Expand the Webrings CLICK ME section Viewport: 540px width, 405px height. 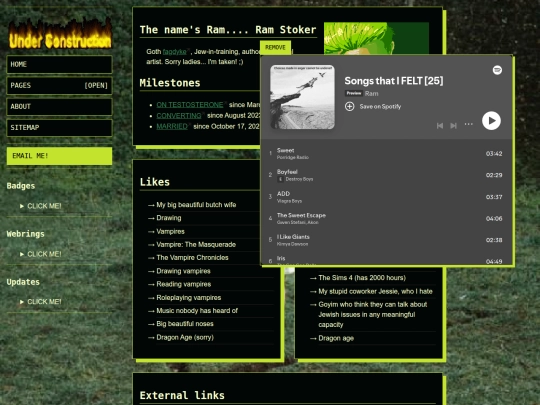coord(41,254)
